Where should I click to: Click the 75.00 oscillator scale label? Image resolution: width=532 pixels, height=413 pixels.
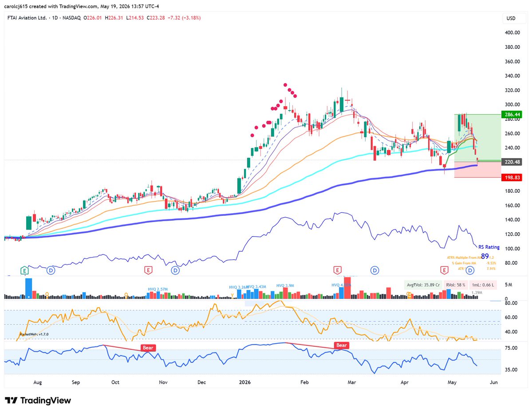tap(511, 348)
